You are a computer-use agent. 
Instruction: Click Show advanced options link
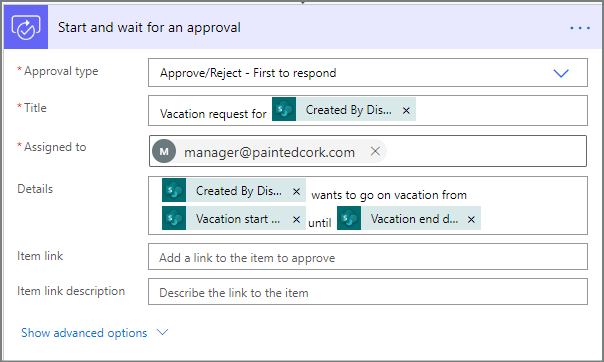pyautogui.click(x=84, y=333)
